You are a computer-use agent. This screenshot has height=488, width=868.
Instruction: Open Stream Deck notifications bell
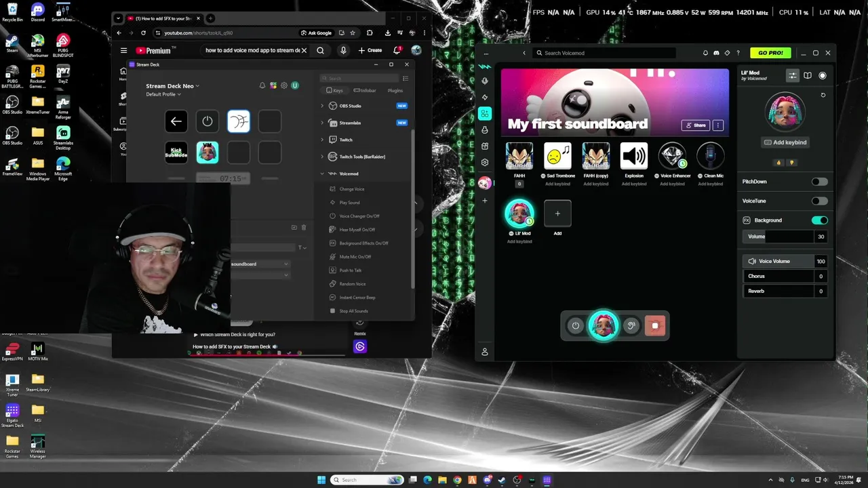(262, 85)
